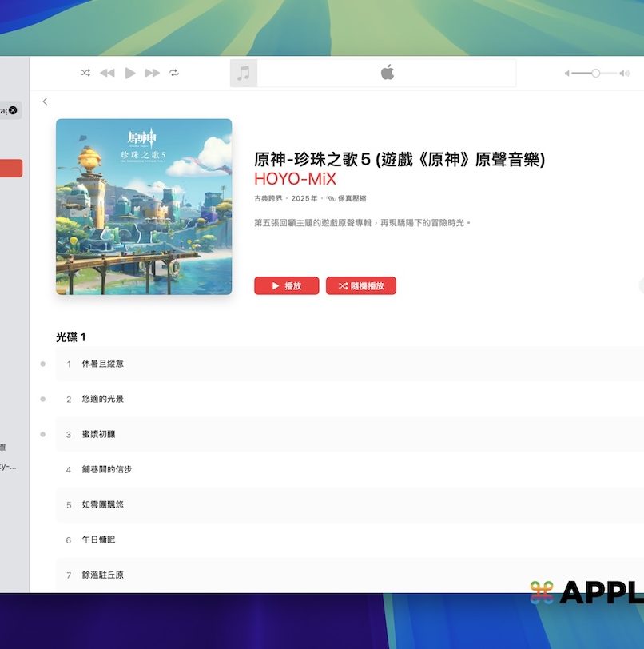Select track 5 如雲團飄悠

tap(102, 504)
